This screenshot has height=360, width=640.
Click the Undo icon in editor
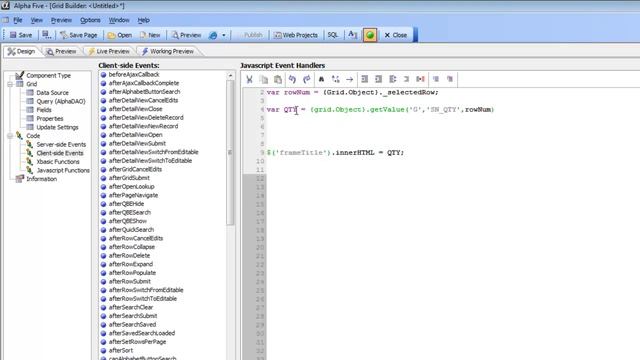[292, 79]
